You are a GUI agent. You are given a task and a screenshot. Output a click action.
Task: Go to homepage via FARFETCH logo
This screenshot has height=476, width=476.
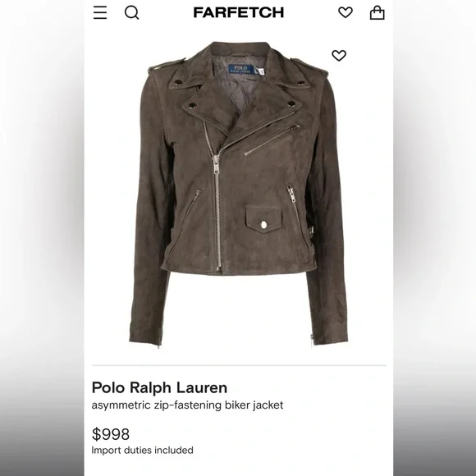tap(239, 12)
